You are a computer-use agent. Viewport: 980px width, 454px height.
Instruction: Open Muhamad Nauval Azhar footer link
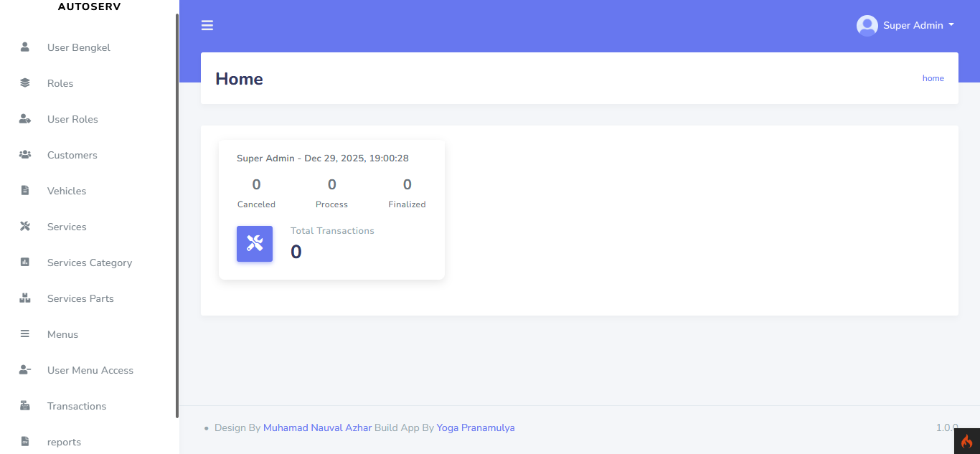tap(317, 427)
